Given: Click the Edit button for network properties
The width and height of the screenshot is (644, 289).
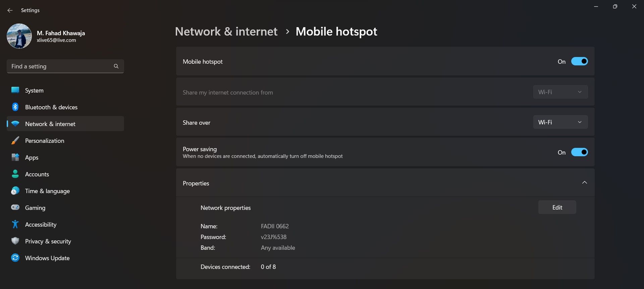Looking at the screenshot, I should point(557,207).
